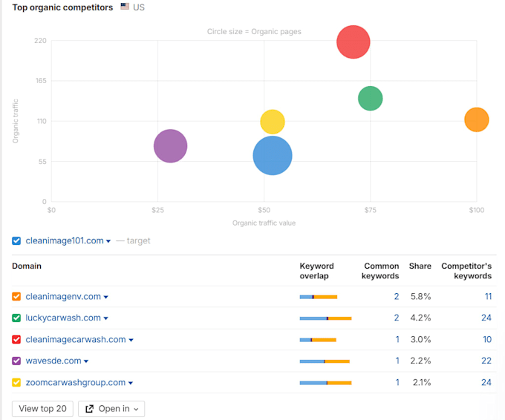
Task: Toggle the green luckycarwash.com checkbox
Action: (16, 318)
